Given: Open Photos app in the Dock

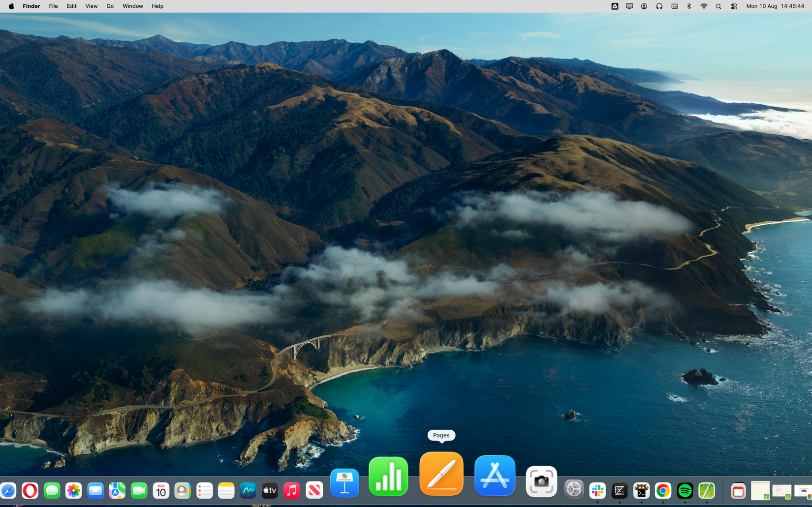Looking at the screenshot, I should pos(73,490).
